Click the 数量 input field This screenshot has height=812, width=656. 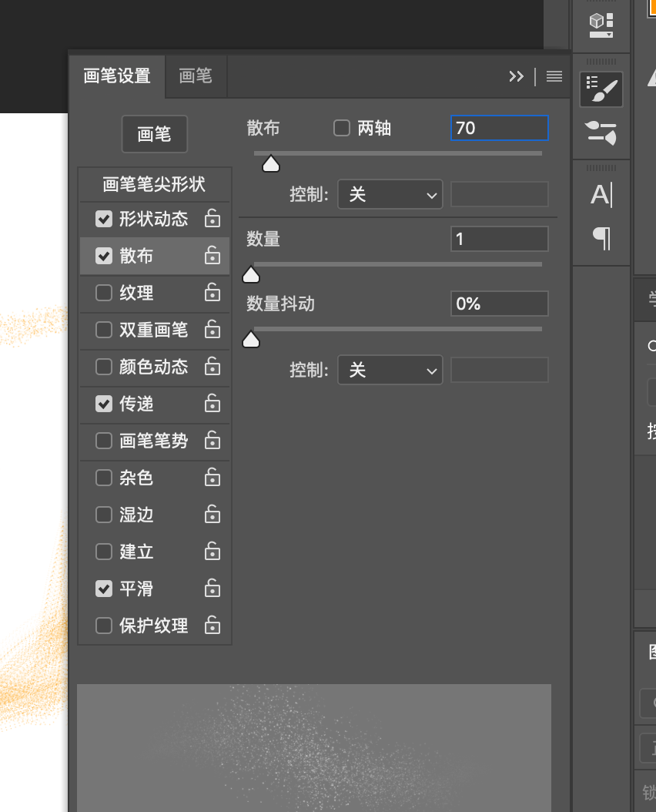(x=499, y=239)
